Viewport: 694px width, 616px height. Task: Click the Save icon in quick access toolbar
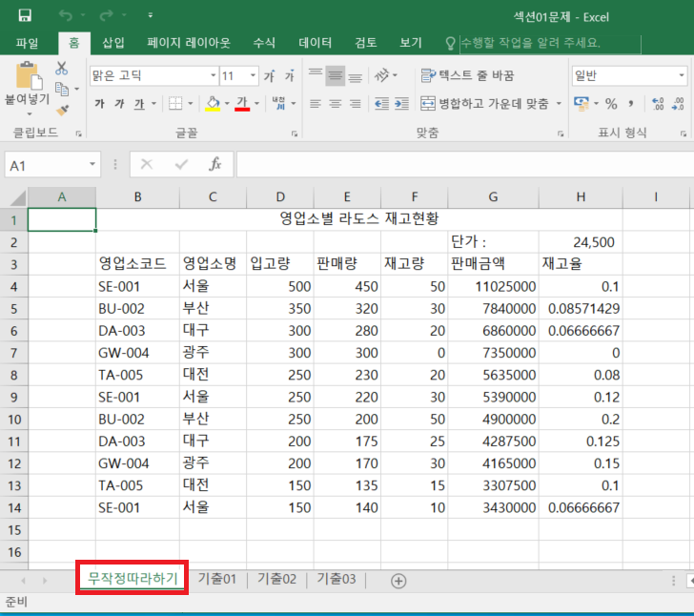tap(25, 15)
